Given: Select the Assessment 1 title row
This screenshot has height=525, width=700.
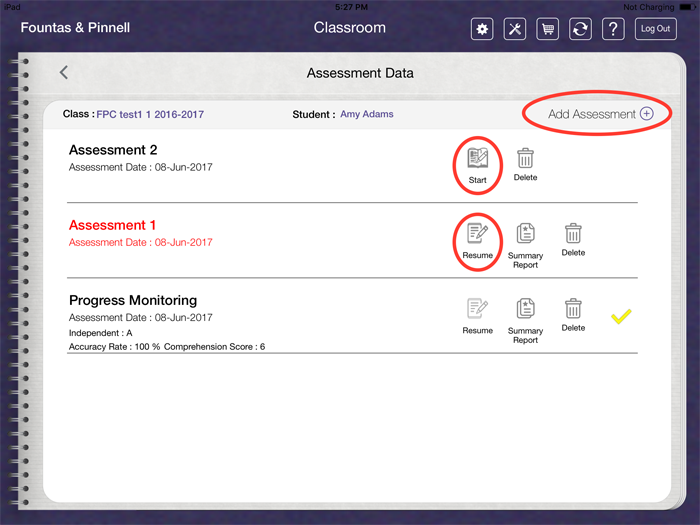Looking at the screenshot, I should pos(113,225).
